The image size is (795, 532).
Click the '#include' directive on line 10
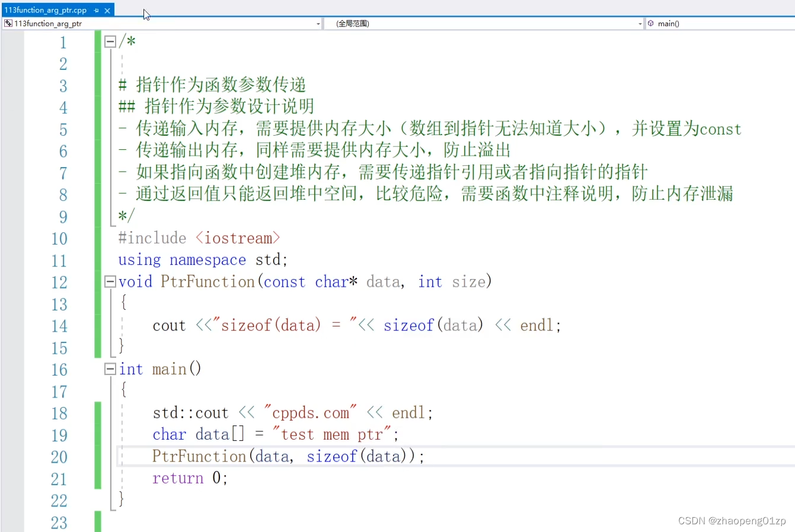click(152, 238)
